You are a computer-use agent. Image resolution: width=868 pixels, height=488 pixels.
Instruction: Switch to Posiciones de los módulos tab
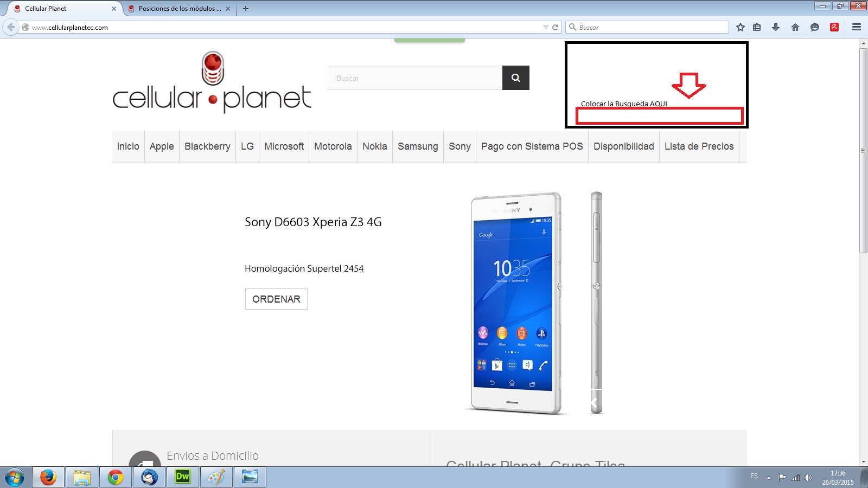(x=179, y=9)
